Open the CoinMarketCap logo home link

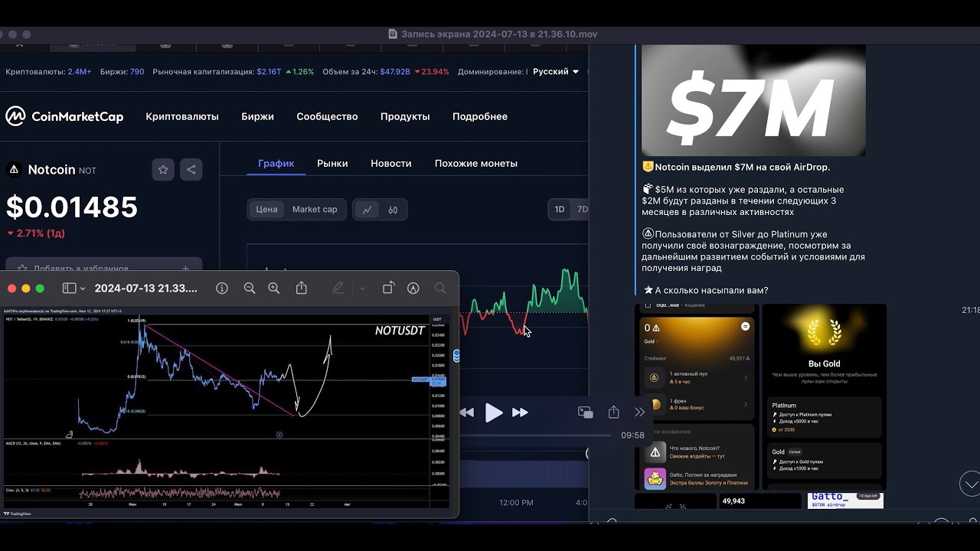pos(64,116)
